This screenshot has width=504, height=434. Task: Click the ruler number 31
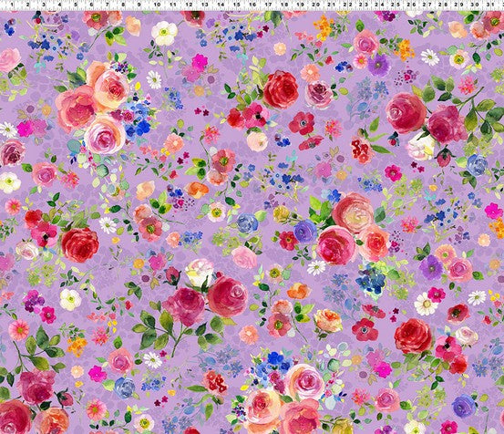490,5
